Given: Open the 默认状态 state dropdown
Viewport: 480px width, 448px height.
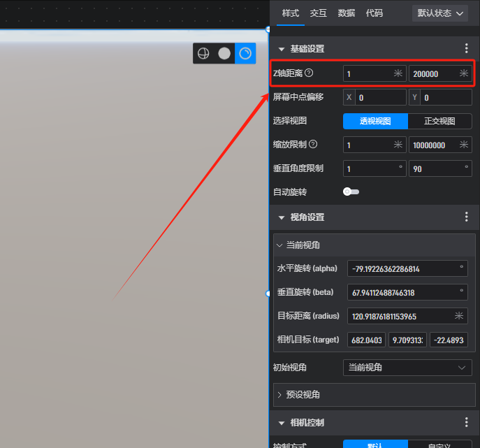Looking at the screenshot, I should (x=440, y=13).
